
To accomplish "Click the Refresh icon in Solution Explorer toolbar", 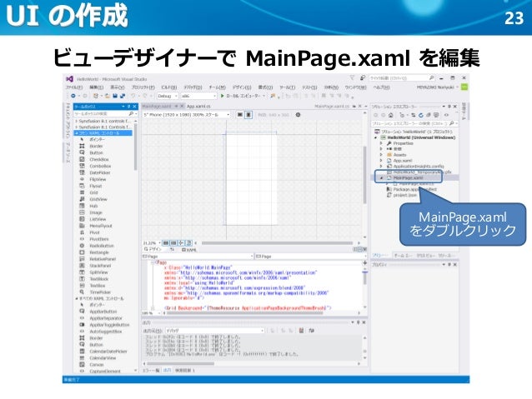I will [421, 115].
